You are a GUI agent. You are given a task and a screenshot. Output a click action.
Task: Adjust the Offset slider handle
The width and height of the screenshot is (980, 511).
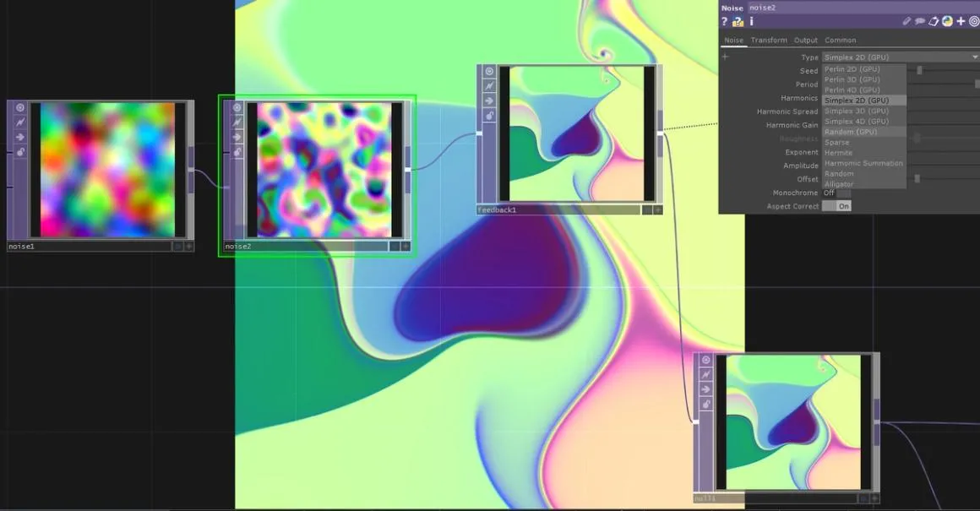pos(917,179)
